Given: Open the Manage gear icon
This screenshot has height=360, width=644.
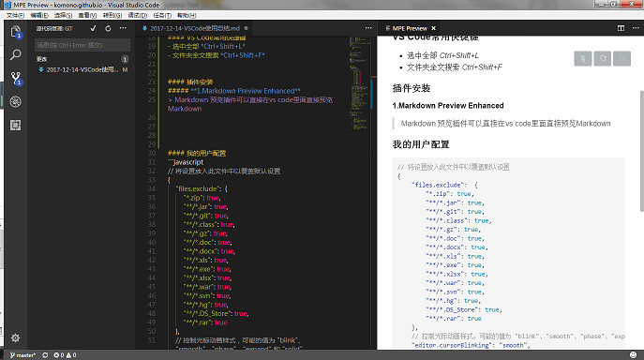Looking at the screenshot, I should [x=16, y=337].
